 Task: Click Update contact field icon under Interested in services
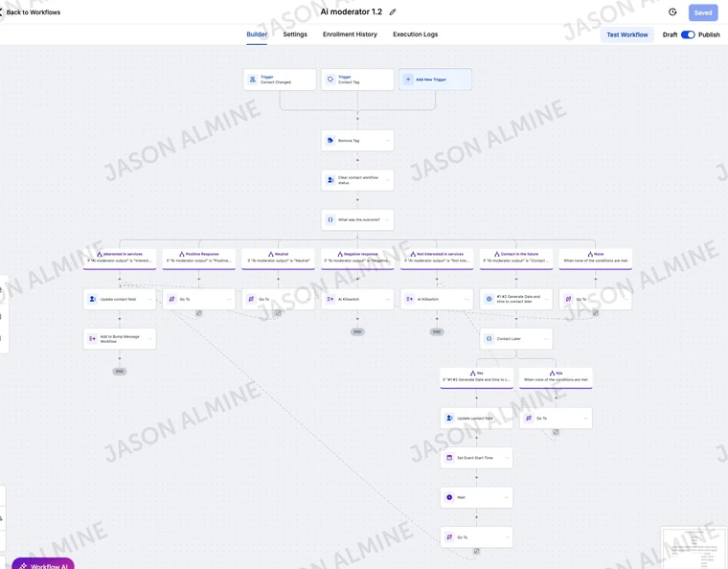pos(92,299)
